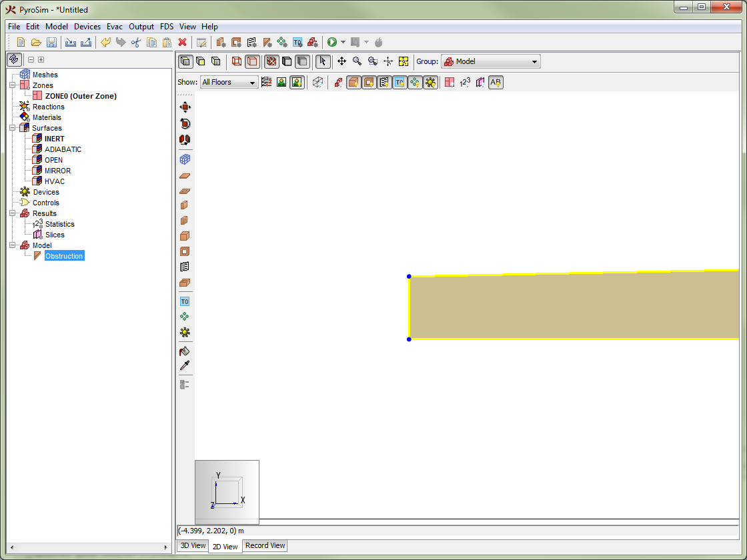Open the Model menu
Viewport: 747px width, 560px height.
pos(56,27)
